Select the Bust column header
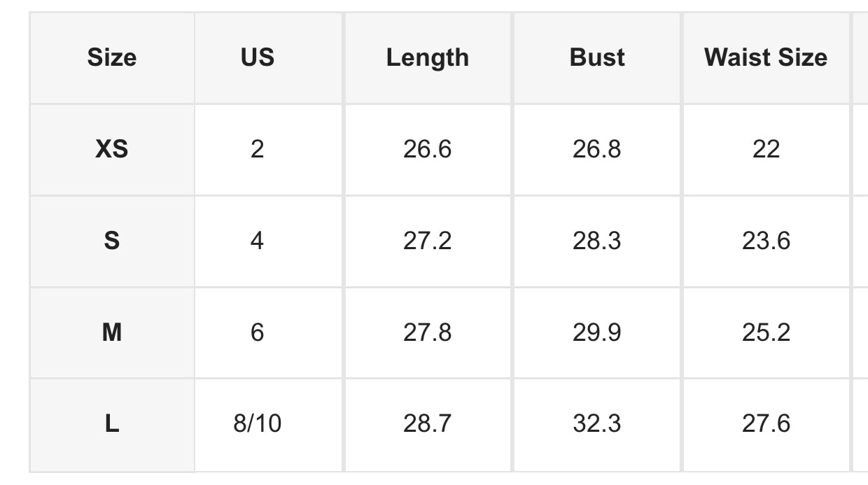Screen dimensions: 868x485 (597, 57)
